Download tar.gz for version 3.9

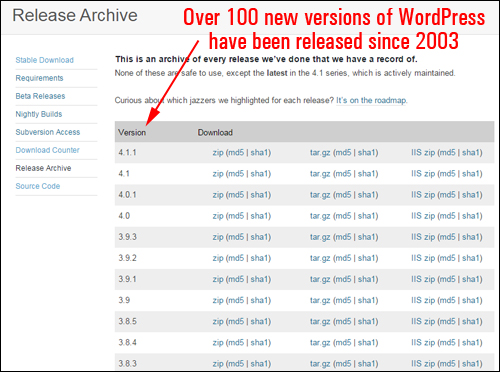pos(320,300)
